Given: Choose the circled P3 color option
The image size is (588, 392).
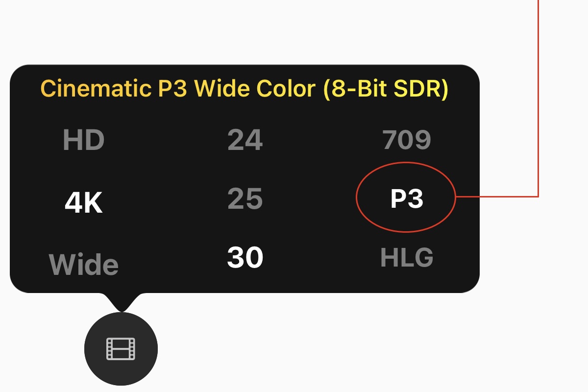Looking at the screenshot, I should point(407,199).
